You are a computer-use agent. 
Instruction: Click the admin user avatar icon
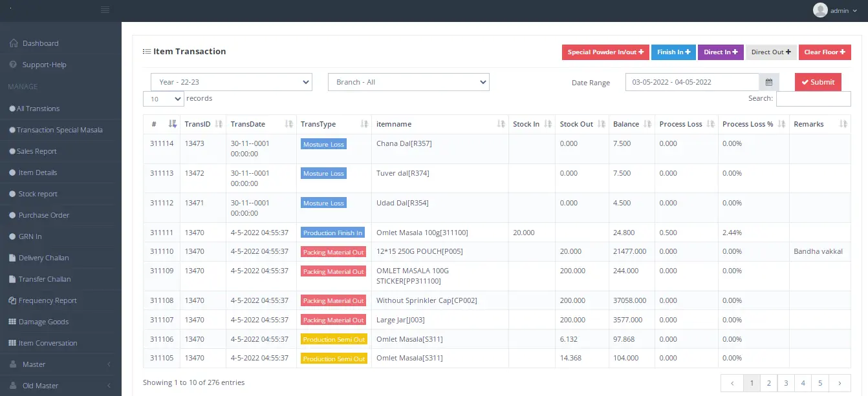pyautogui.click(x=820, y=10)
